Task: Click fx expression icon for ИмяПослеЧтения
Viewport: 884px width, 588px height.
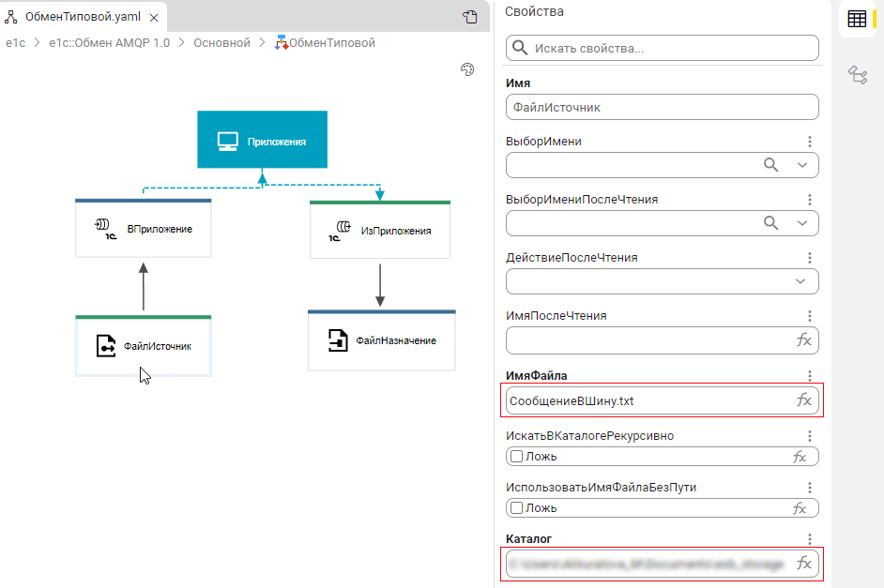Action: coord(804,339)
